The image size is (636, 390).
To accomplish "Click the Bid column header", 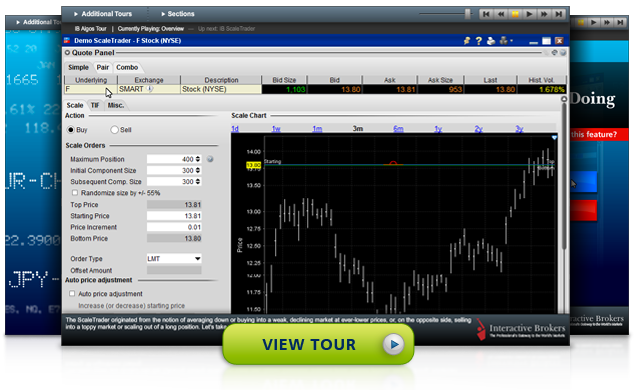I will (x=335, y=80).
